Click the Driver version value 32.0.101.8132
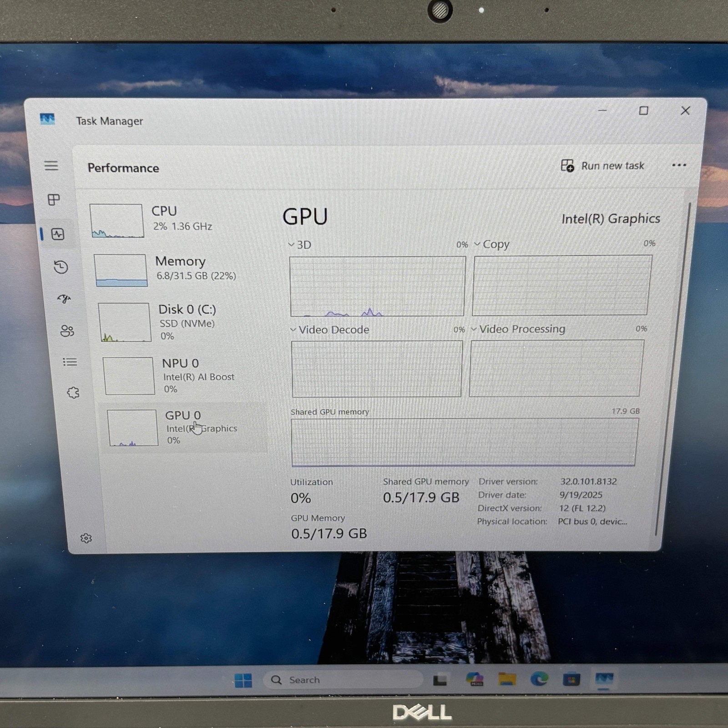Image resolution: width=728 pixels, height=728 pixels. [x=588, y=481]
